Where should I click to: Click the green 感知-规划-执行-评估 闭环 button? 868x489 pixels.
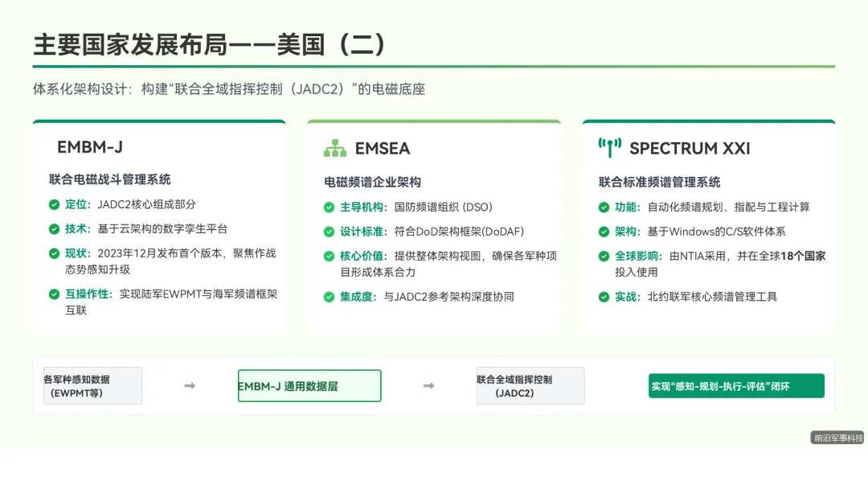[736, 386]
